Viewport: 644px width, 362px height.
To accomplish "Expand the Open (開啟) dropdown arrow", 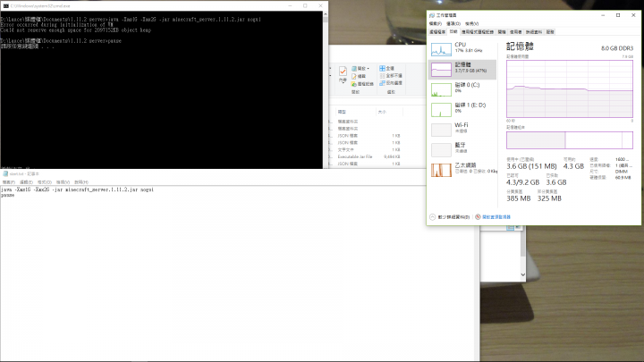I will coord(369,69).
